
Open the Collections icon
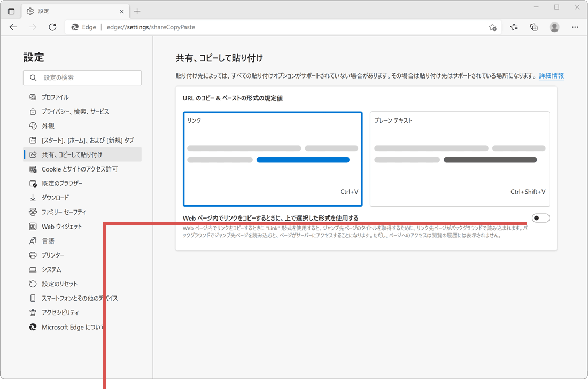tap(533, 27)
